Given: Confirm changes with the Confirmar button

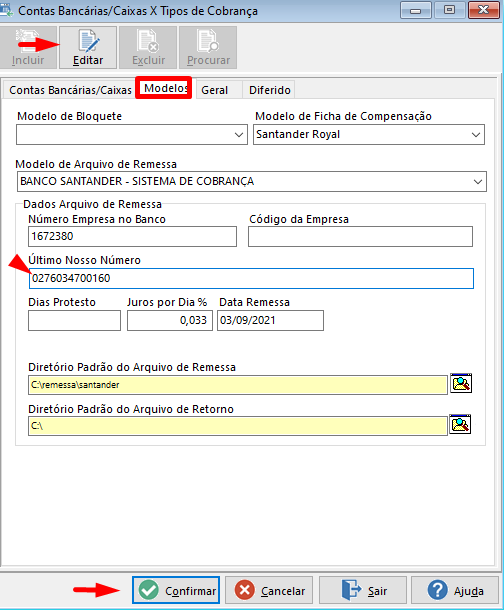Looking at the screenshot, I should tap(176, 591).
